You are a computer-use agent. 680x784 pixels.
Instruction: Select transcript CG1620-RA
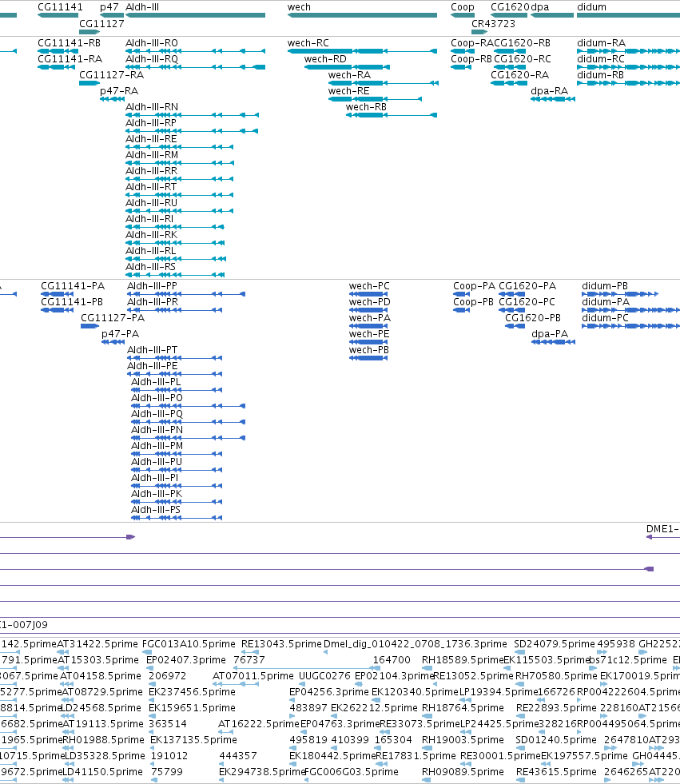pos(519,75)
